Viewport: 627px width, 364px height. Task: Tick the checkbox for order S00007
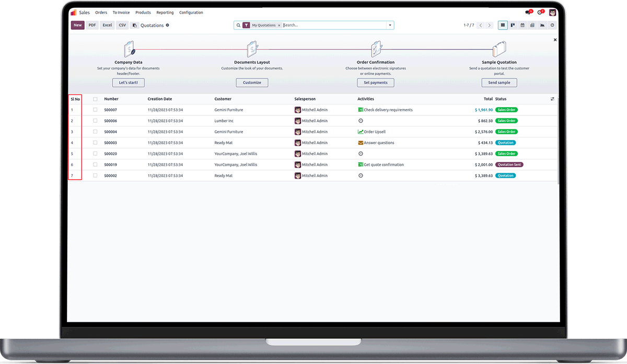click(95, 110)
